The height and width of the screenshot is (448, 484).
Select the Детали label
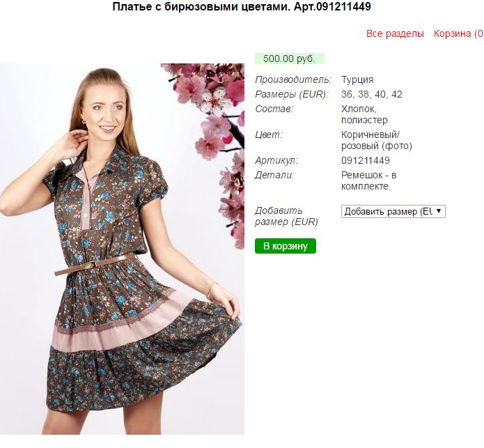pos(274,176)
